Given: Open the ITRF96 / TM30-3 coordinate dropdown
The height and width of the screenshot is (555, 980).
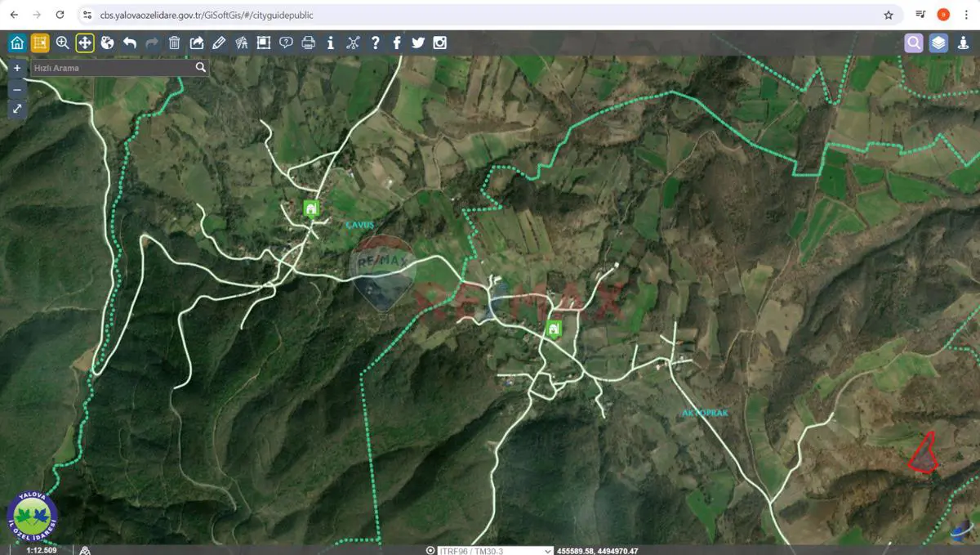Looking at the screenshot, I should 495,550.
